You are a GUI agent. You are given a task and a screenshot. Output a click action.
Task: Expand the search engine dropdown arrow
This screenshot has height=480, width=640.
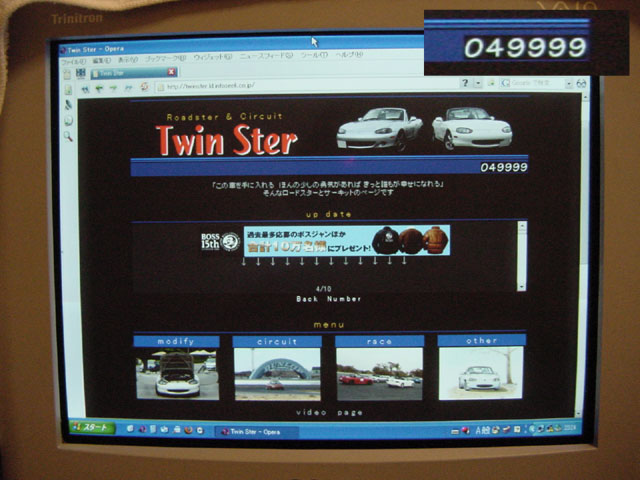pos(569,84)
